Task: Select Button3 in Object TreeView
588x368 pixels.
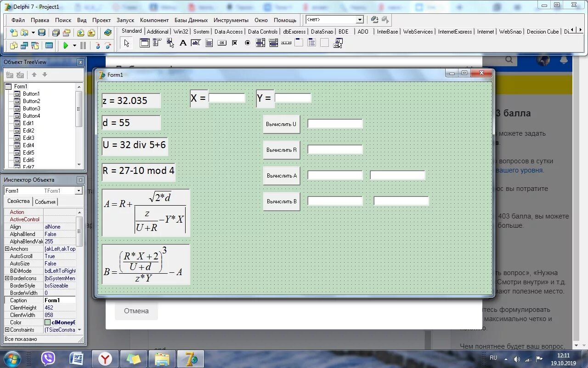Action: [x=31, y=109]
